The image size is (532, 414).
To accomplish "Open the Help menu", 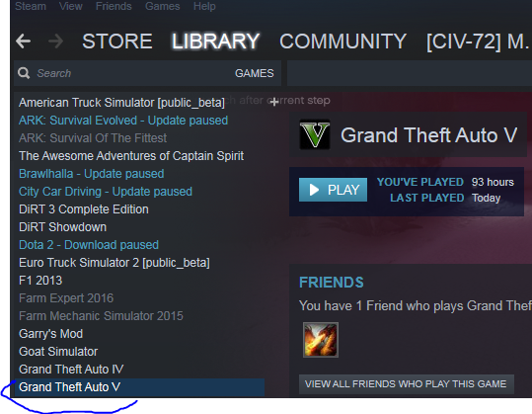I will pyautogui.click(x=204, y=6).
